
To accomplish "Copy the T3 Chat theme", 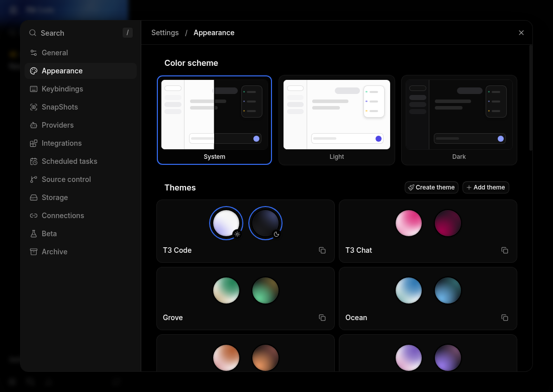I will coord(505,250).
